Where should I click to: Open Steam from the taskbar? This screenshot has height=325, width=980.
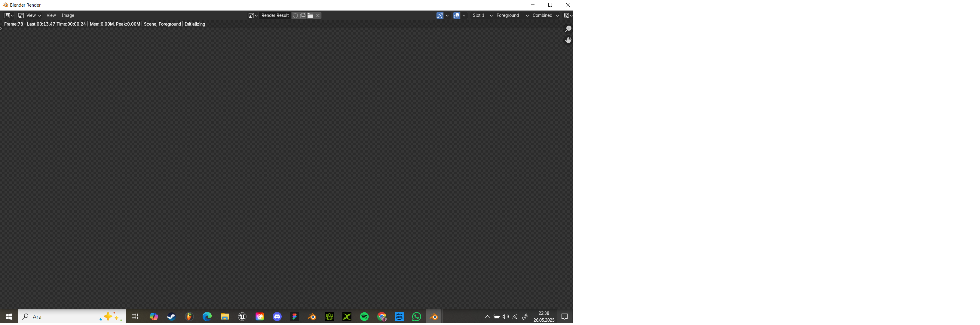(172, 317)
